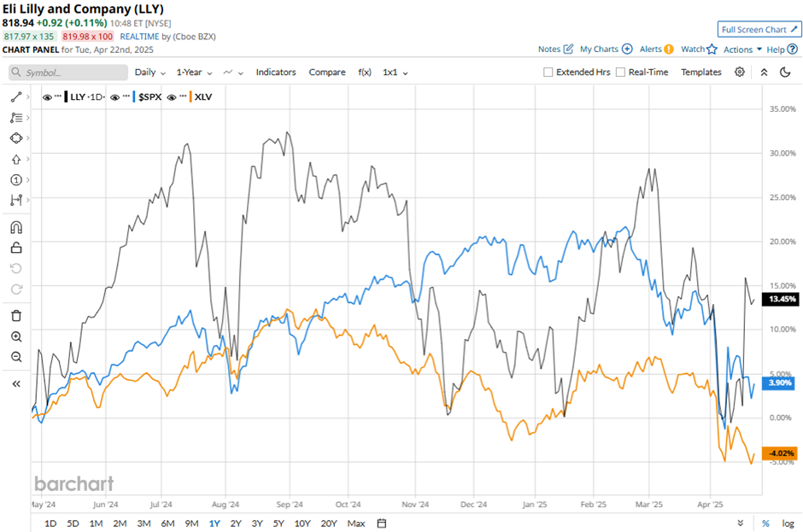The image size is (803, 532).
Task: Open the Fibonacci lines tool
Action: 16,118
